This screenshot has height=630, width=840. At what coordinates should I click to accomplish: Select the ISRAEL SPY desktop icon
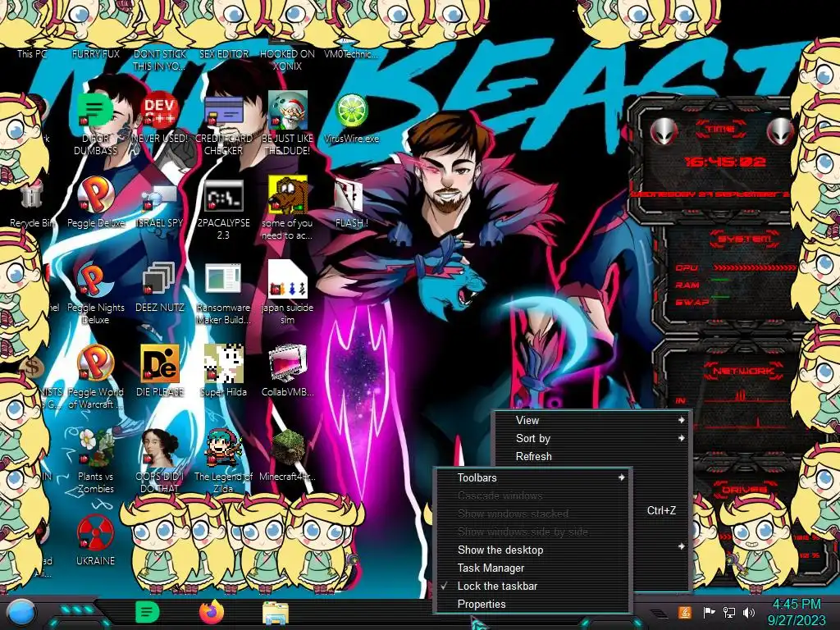coord(160,199)
